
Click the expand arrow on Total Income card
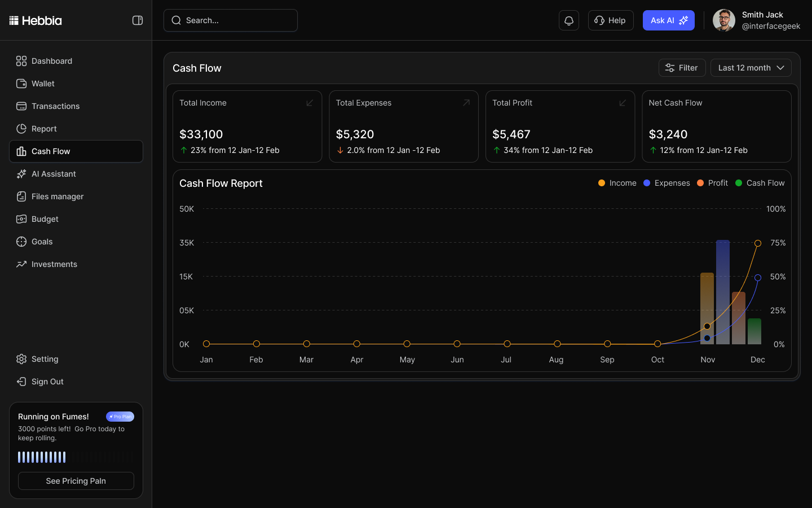click(310, 103)
